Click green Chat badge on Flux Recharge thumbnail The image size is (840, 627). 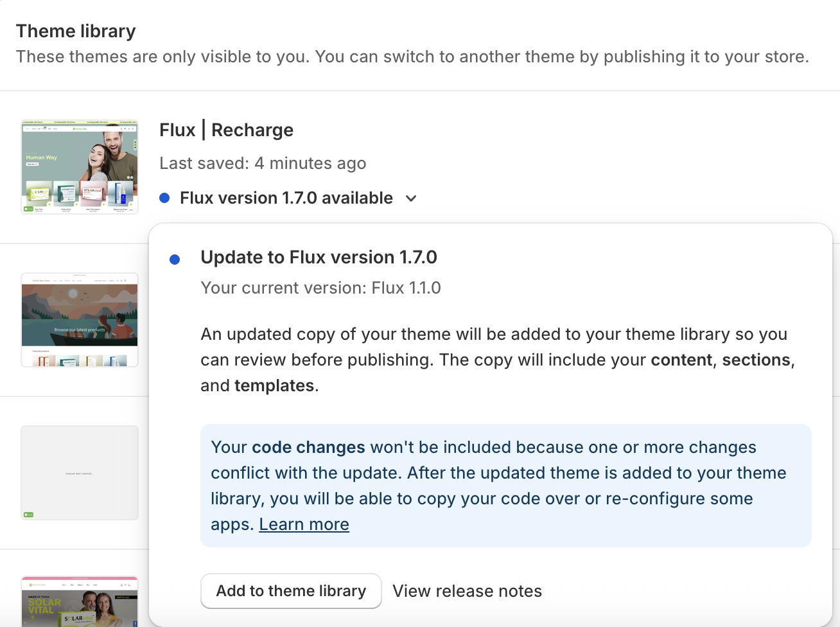(28, 209)
